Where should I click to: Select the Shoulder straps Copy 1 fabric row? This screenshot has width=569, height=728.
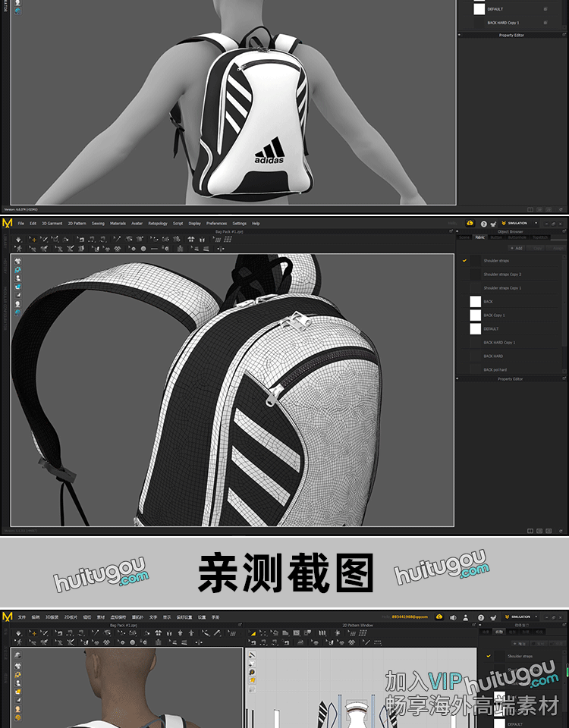[x=511, y=288]
